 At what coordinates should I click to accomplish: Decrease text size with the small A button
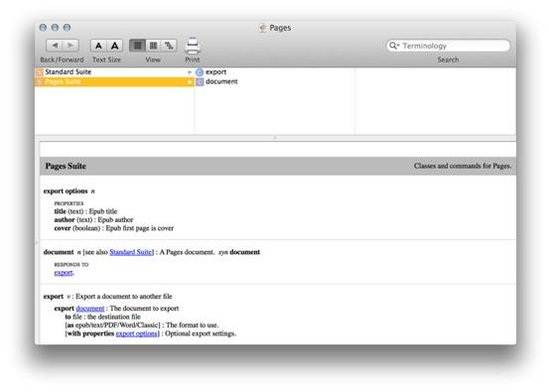[99, 46]
